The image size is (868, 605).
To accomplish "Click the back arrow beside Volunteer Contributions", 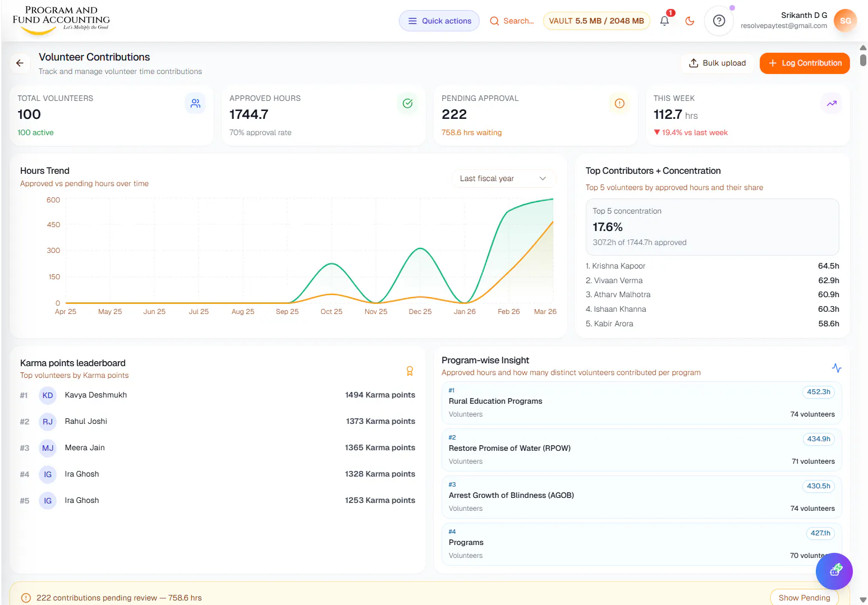I will pos(20,63).
